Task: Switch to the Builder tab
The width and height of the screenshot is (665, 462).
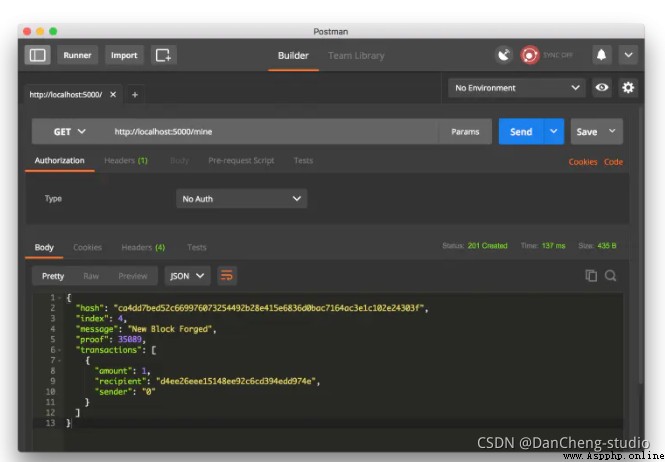Action: [x=293, y=56]
